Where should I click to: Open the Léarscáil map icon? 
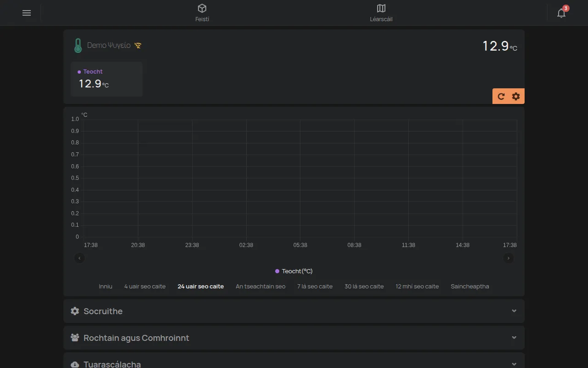pyautogui.click(x=381, y=8)
